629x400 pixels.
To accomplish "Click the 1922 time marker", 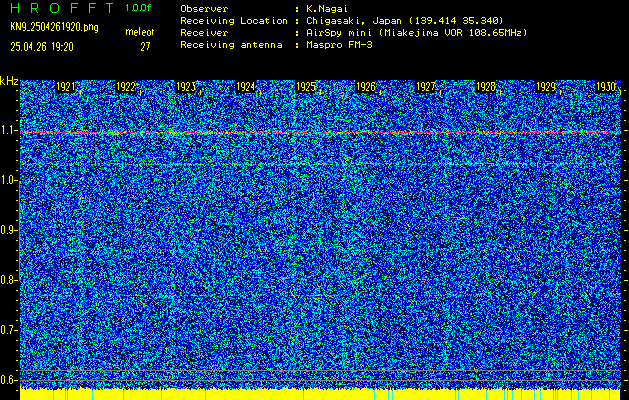I will 126,87.
